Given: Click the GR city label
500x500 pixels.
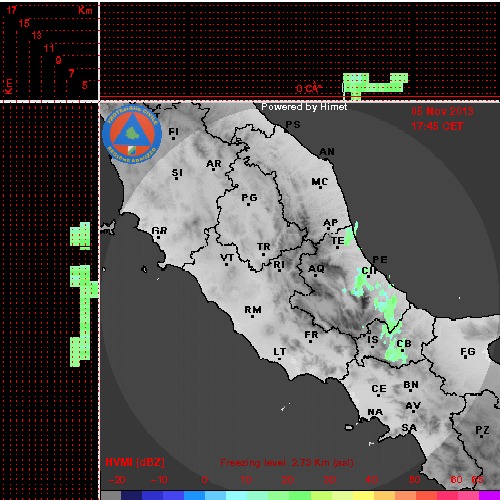Looking at the screenshot, I should [x=159, y=230].
